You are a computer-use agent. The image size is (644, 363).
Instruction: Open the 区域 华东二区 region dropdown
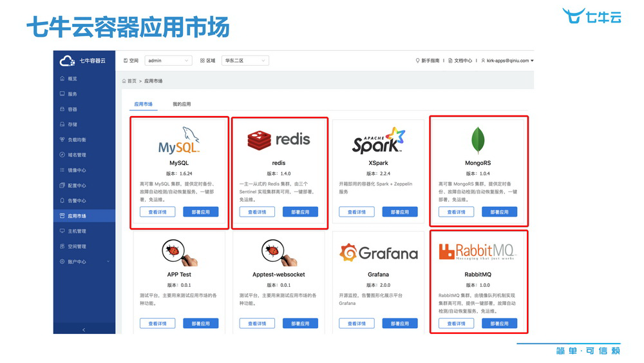coord(245,61)
